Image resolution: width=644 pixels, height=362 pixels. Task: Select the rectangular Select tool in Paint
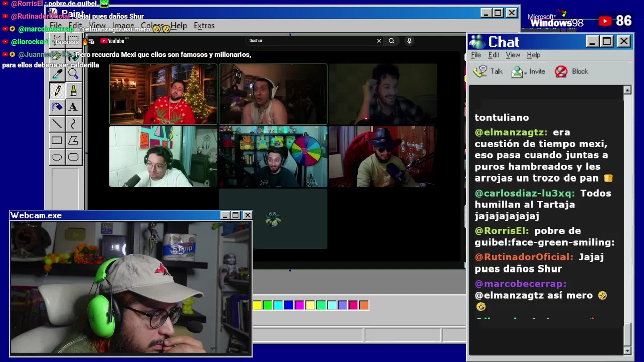pos(73,40)
